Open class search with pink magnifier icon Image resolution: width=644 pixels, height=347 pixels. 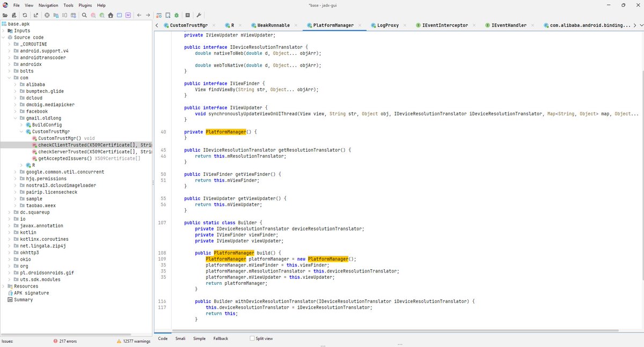tap(93, 15)
